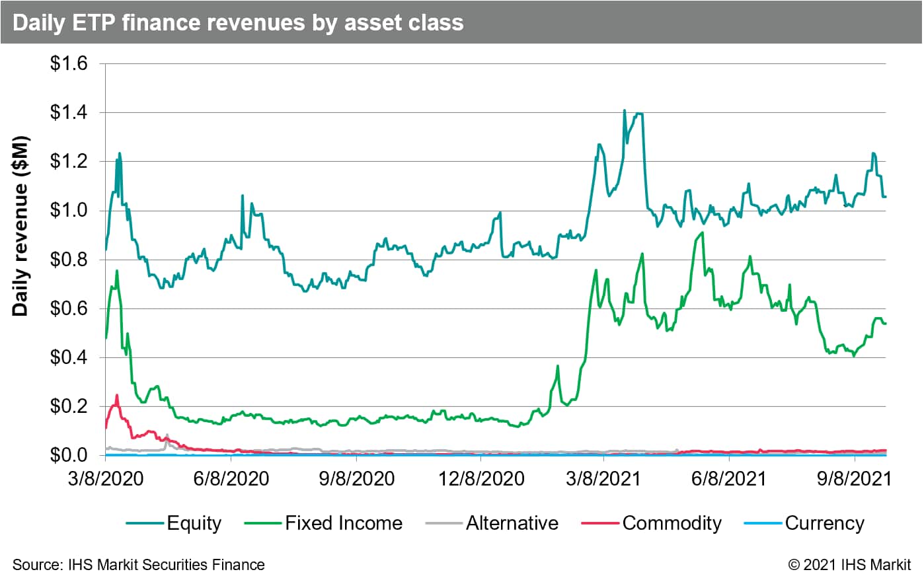Click the Currency blue legend line marker
This screenshot has width=924, height=580.
[x=763, y=524]
